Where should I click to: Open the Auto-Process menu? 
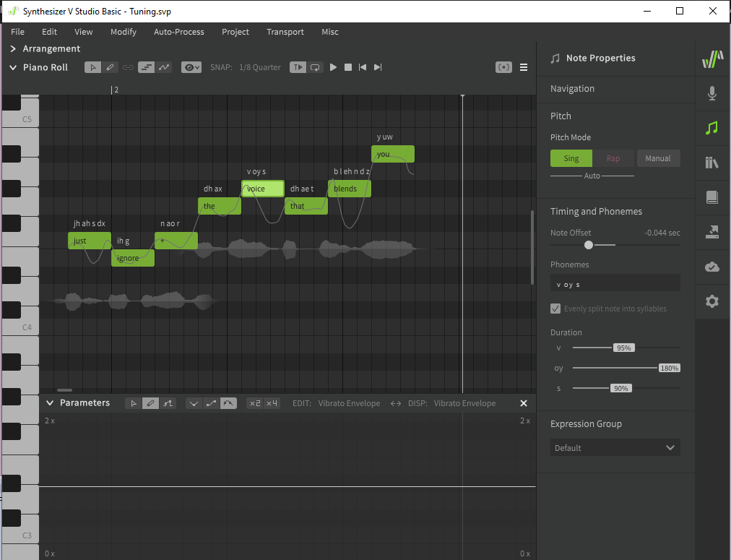[x=179, y=32]
